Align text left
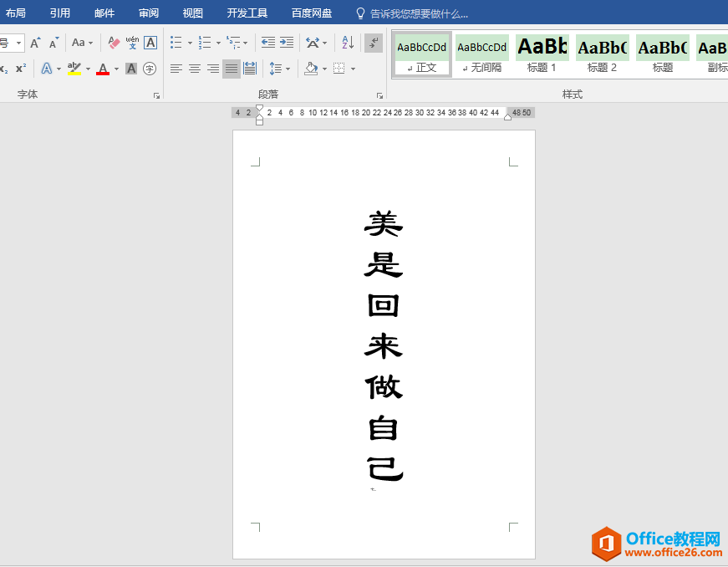The width and height of the screenshot is (728, 567). click(176, 69)
